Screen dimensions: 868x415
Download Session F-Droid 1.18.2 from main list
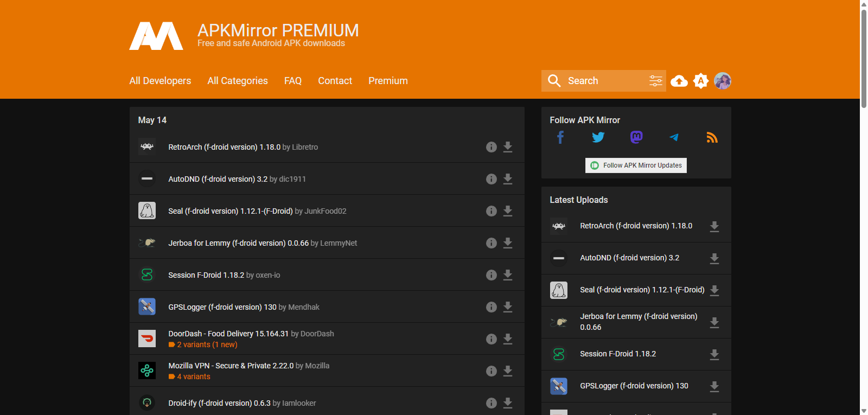pos(508,275)
